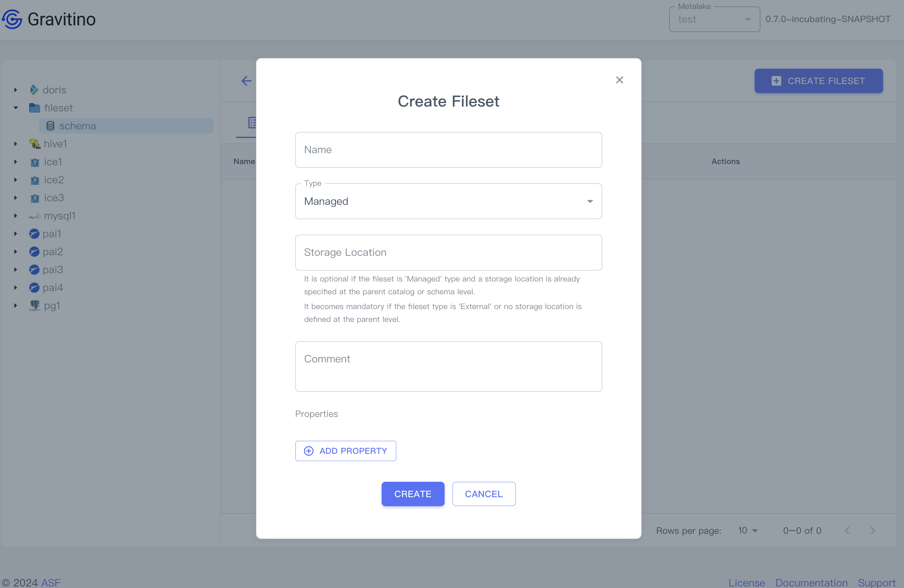Cancel the fileset creation
This screenshot has height=588, width=904.
tap(483, 494)
